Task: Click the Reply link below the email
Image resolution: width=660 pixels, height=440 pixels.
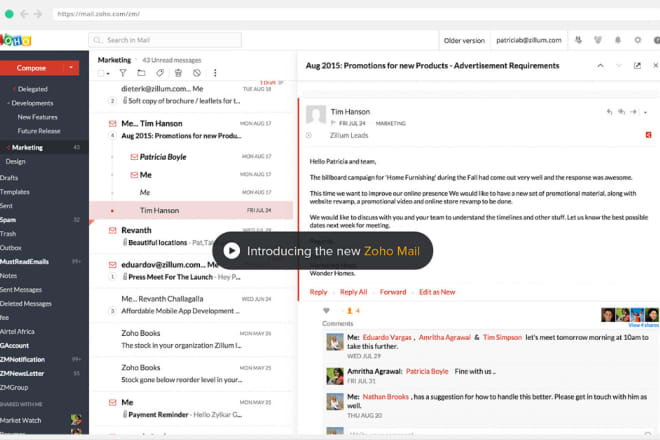Action: [x=318, y=292]
